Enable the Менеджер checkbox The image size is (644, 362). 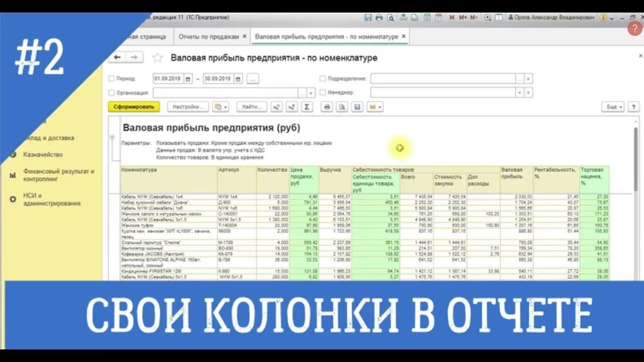click(x=323, y=93)
